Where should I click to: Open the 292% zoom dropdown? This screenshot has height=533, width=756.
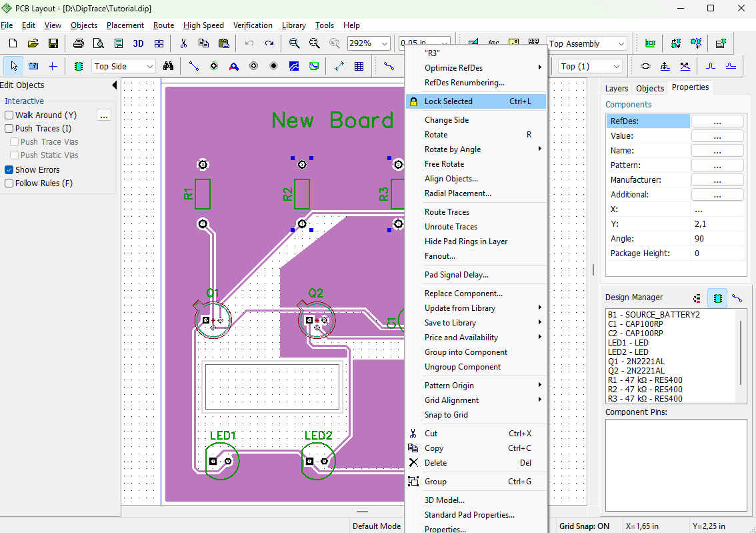tap(384, 43)
